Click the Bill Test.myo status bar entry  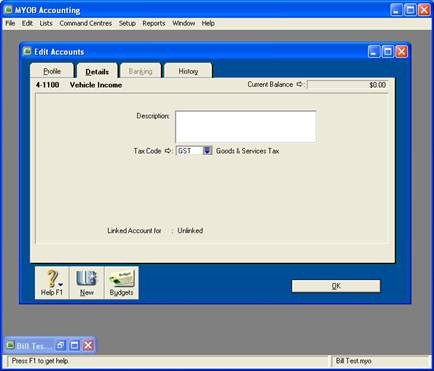pyautogui.click(x=353, y=361)
